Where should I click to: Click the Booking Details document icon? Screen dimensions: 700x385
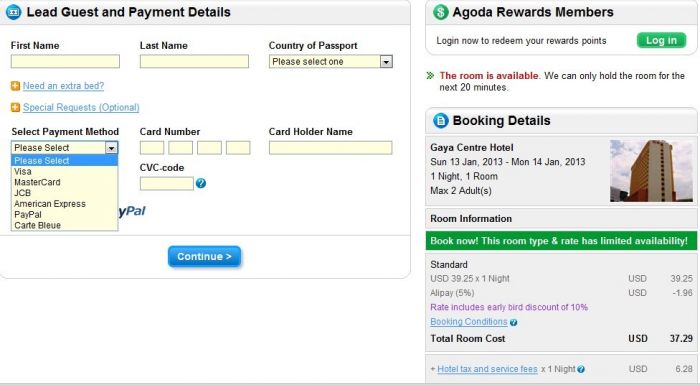441,121
